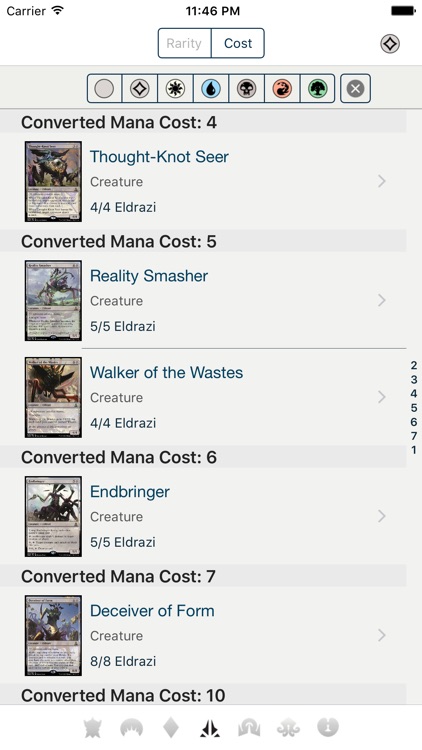Select the black skull mana filter
The height and width of the screenshot is (750, 422).
(246, 88)
